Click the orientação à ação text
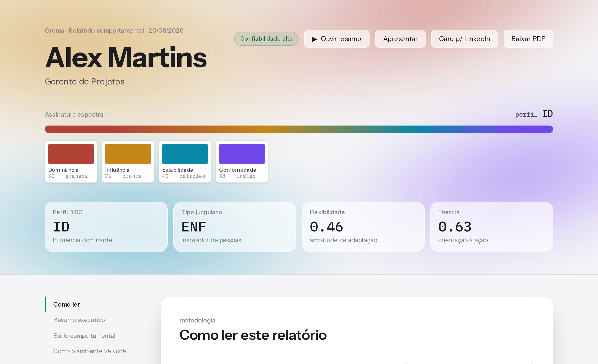The height and width of the screenshot is (364, 598). coord(463,240)
